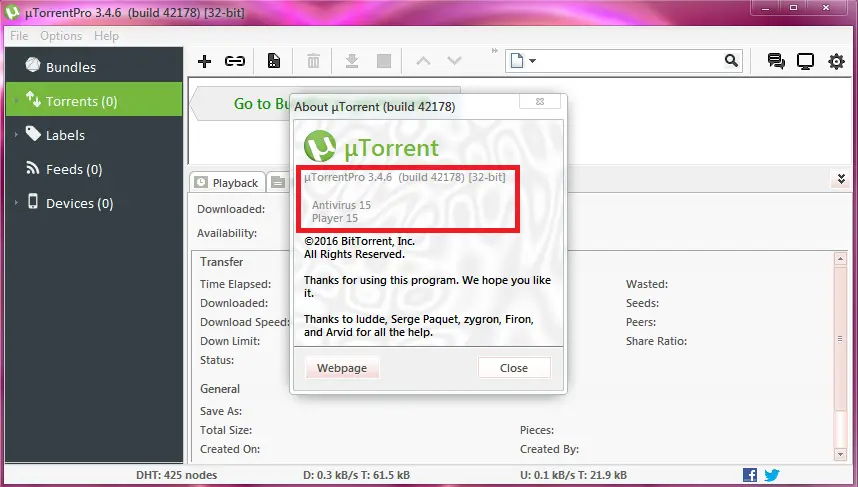The width and height of the screenshot is (858, 487).
Task: Click the Wasted label
Action: 647,284
